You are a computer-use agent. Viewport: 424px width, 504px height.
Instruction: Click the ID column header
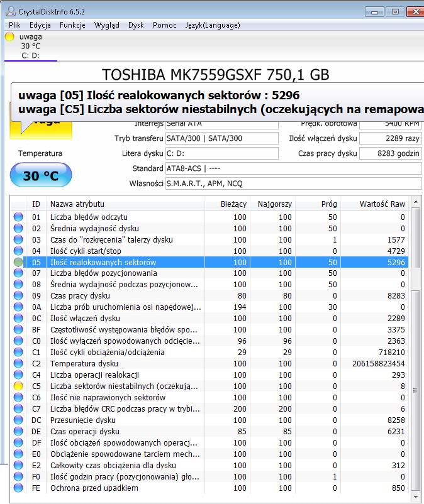click(36, 204)
